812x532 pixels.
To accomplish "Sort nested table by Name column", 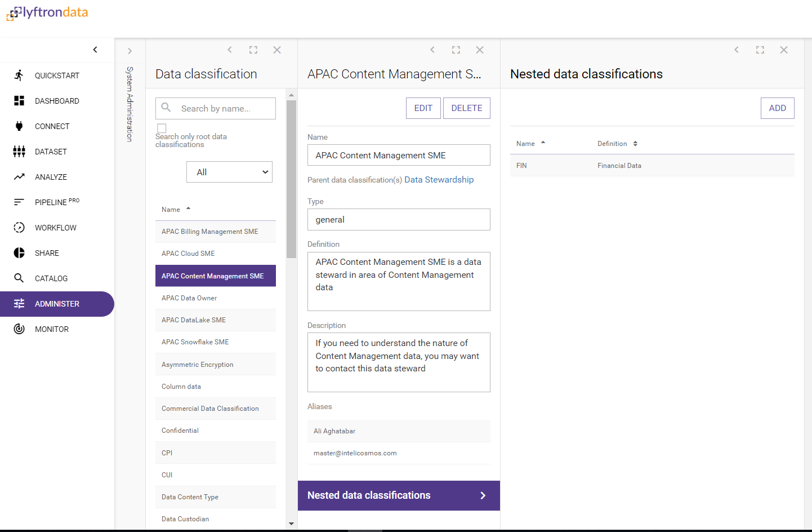I will tap(530, 144).
